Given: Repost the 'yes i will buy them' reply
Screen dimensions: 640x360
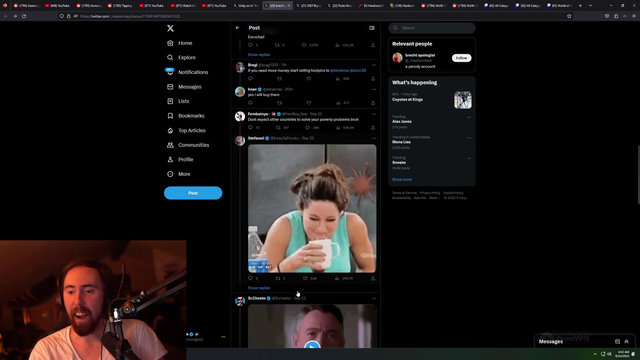Looking at the screenshot, I should click(280, 103).
